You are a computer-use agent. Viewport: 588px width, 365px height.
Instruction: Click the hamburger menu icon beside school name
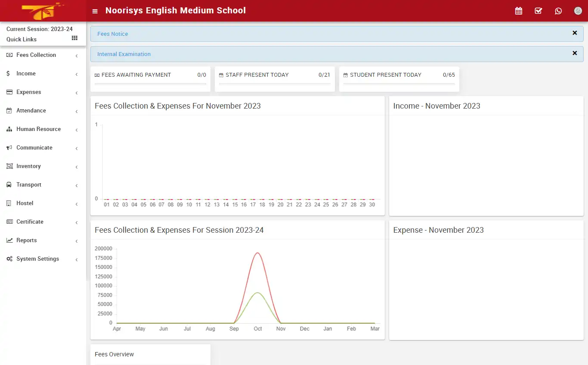point(95,11)
